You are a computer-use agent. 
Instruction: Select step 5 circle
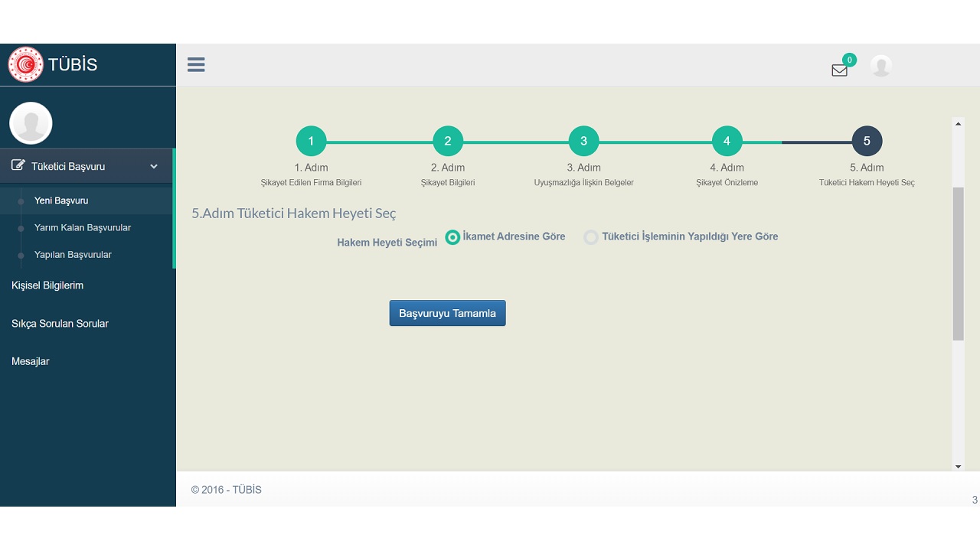[x=867, y=141]
